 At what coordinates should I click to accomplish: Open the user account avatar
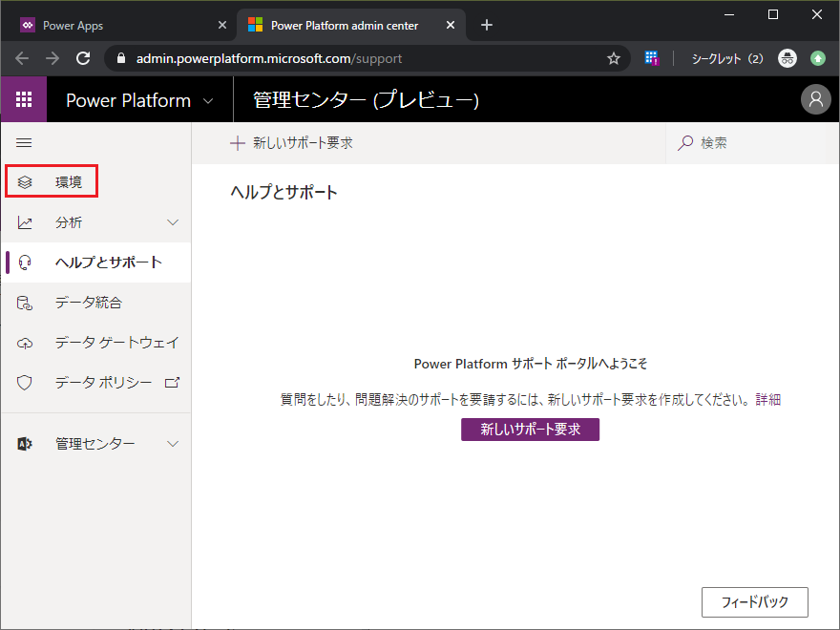coord(815,99)
